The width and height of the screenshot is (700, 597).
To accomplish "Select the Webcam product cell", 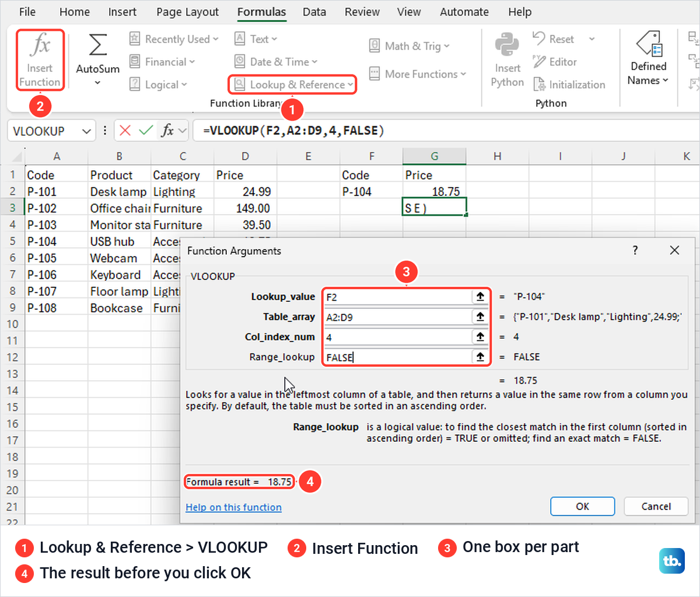I will coord(119,258).
